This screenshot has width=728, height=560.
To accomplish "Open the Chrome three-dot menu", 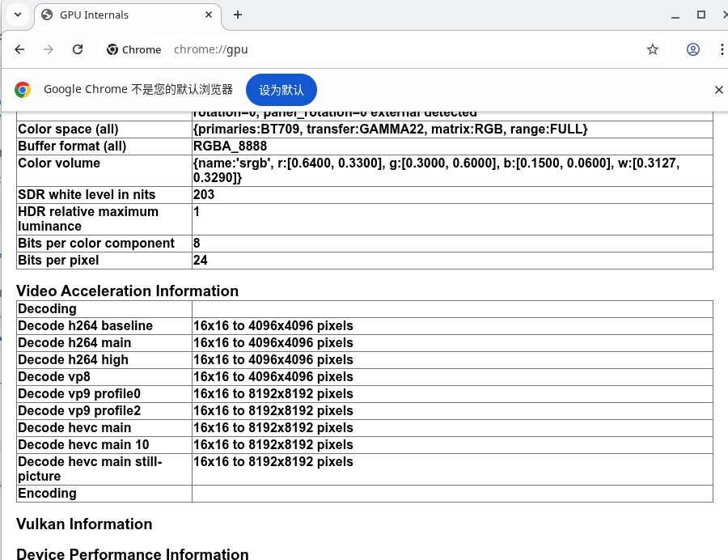I will pyautogui.click(x=721, y=49).
